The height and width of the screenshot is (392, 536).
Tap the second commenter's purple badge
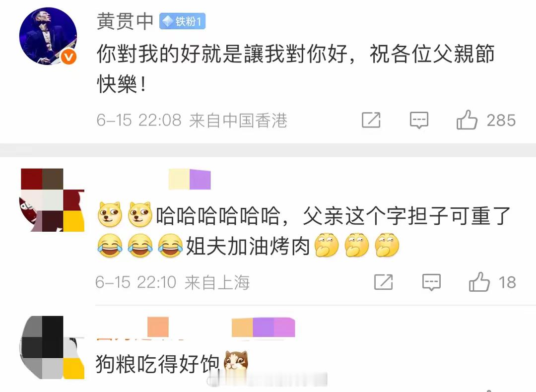click(263, 327)
